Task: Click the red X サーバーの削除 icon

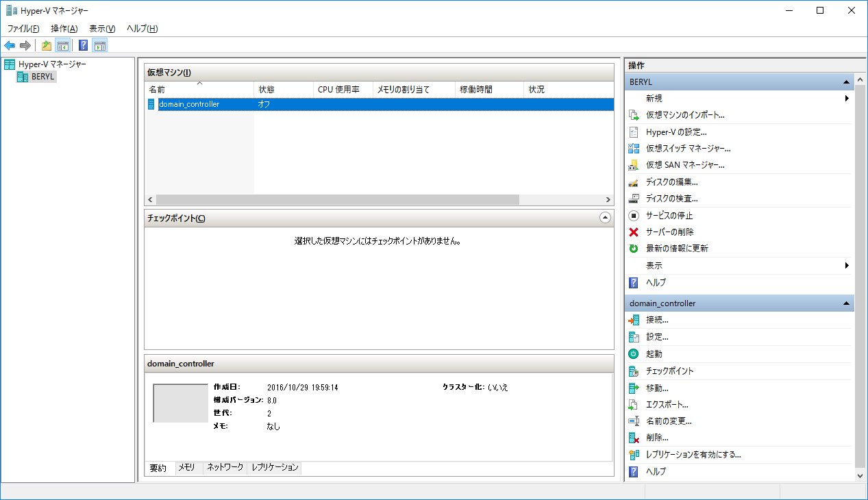Action: click(x=634, y=232)
